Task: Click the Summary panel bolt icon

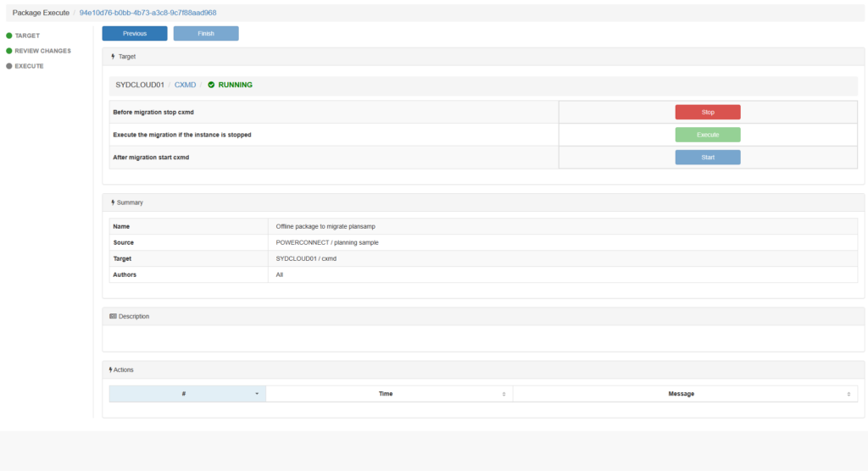Action: pyautogui.click(x=113, y=202)
